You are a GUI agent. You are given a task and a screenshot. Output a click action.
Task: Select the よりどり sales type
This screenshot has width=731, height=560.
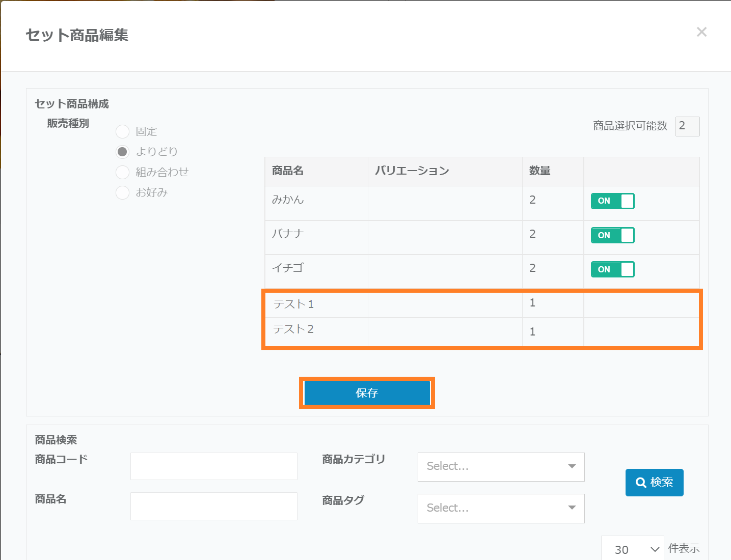(123, 152)
